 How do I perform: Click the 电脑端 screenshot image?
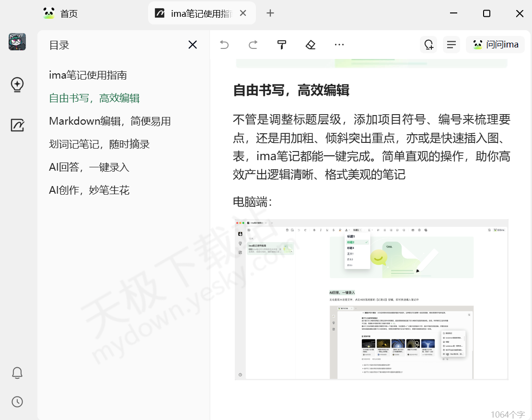click(371, 300)
